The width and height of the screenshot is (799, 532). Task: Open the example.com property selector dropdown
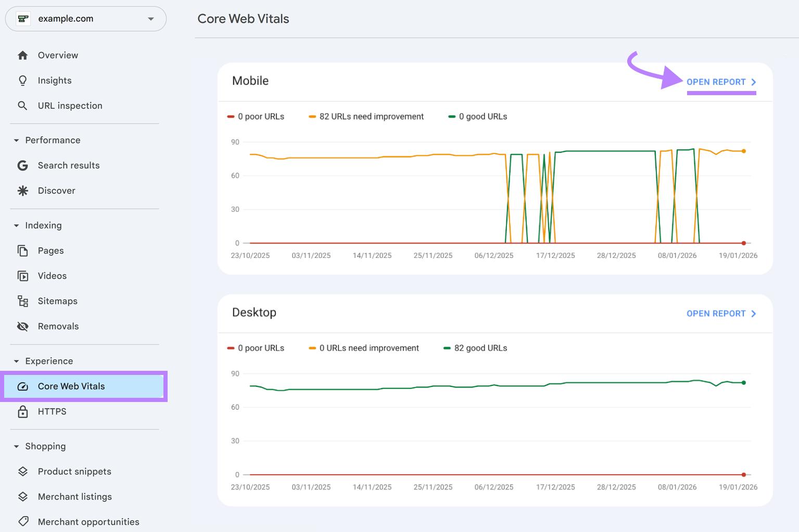pyautogui.click(x=151, y=18)
